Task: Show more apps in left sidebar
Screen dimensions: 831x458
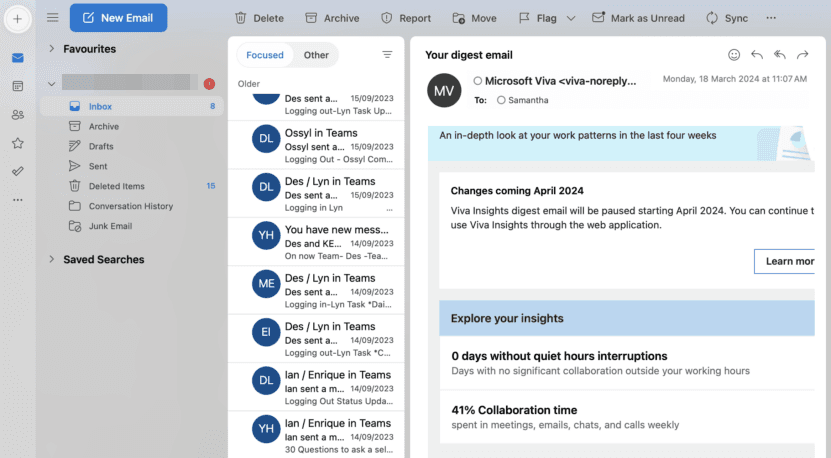Action: 17,200
